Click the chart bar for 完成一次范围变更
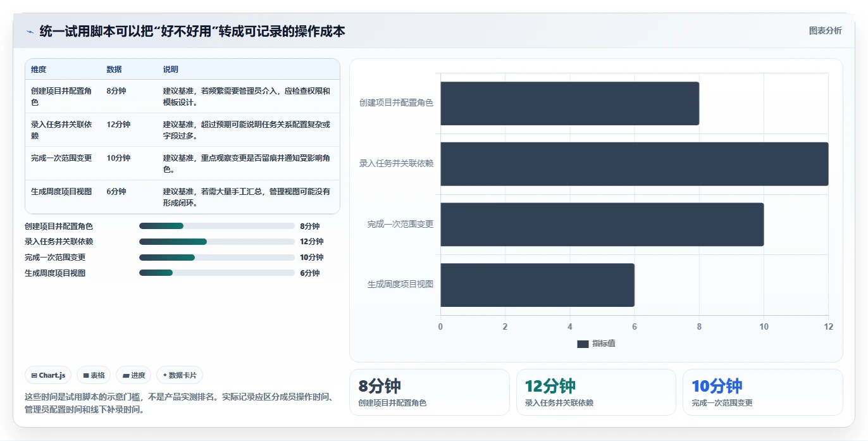This screenshot has width=868, height=441. click(602, 225)
